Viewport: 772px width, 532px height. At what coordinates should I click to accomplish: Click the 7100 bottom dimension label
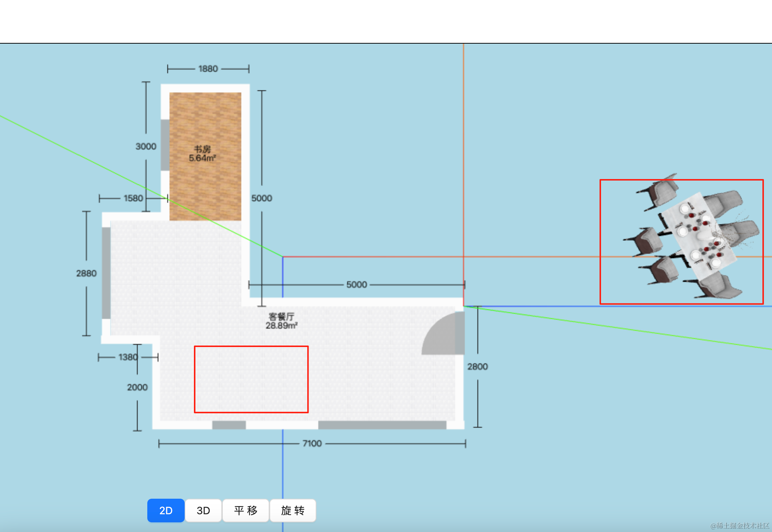coord(312,443)
